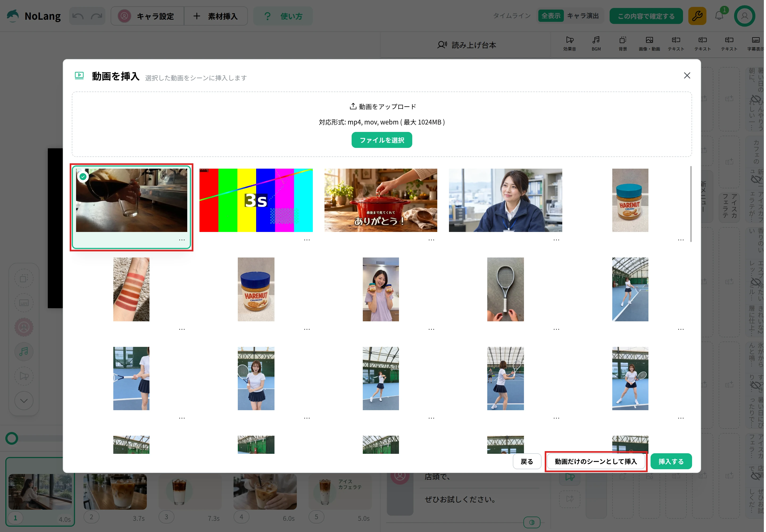Open the more menu under red pot video
766x532 pixels.
coord(431,240)
